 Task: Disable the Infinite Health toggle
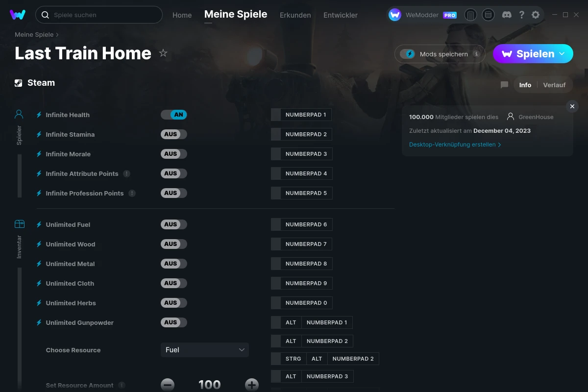174,115
